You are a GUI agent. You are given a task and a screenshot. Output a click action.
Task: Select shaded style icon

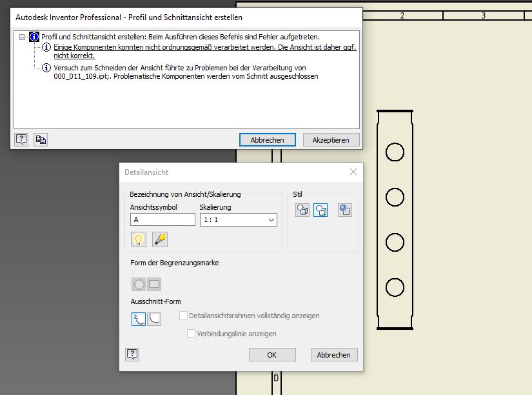pyautogui.click(x=345, y=210)
